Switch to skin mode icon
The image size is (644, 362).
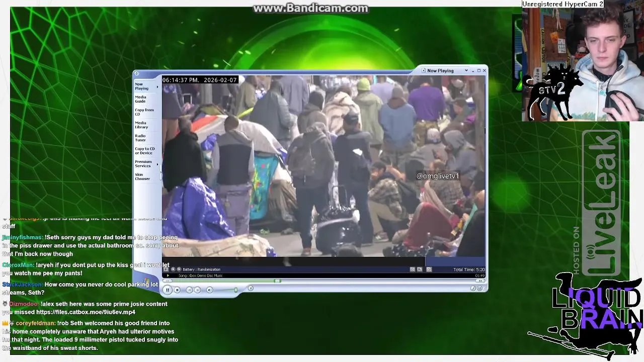[473, 288]
